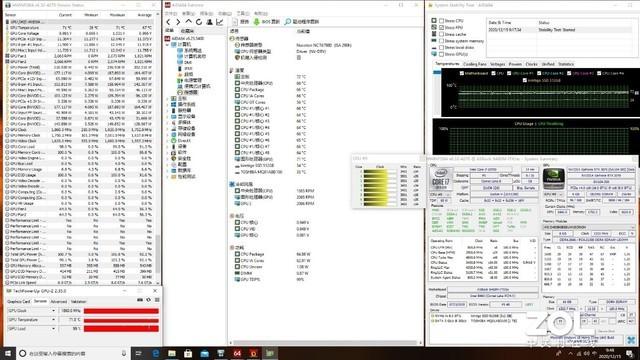Viewport: 640px width, 360px height.
Task: Click the driver update magnifier icon
Action: tap(288, 22)
